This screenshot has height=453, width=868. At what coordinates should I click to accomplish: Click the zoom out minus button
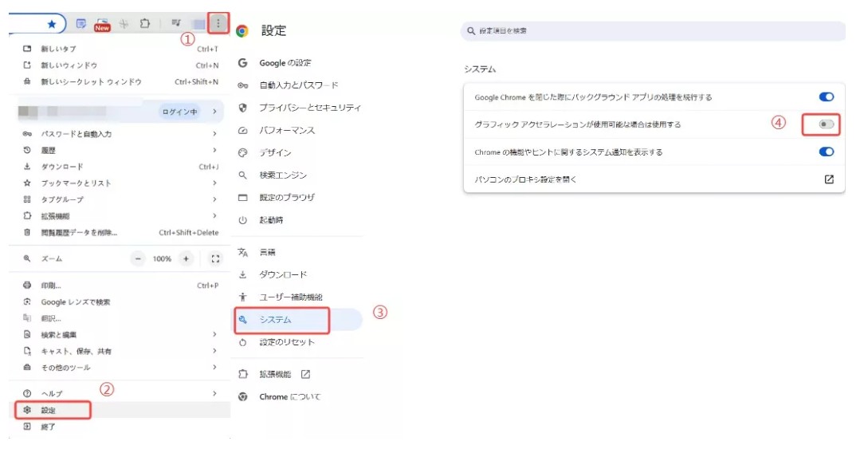(139, 259)
